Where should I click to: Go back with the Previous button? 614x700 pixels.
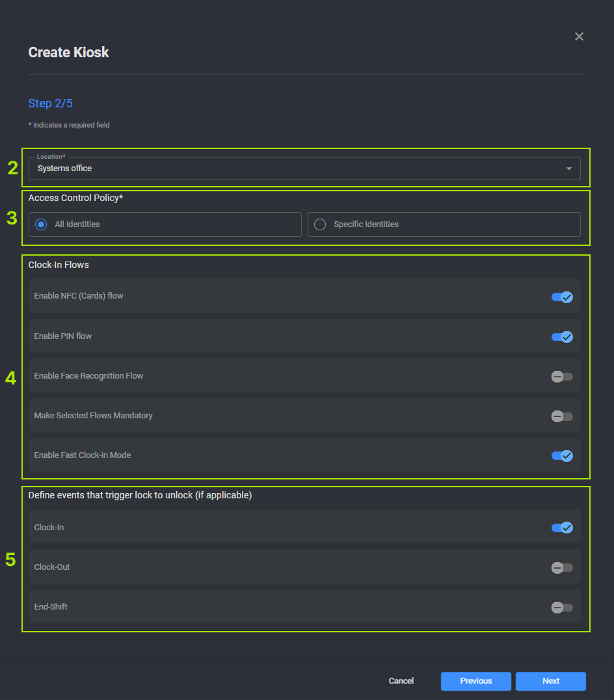point(476,681)
